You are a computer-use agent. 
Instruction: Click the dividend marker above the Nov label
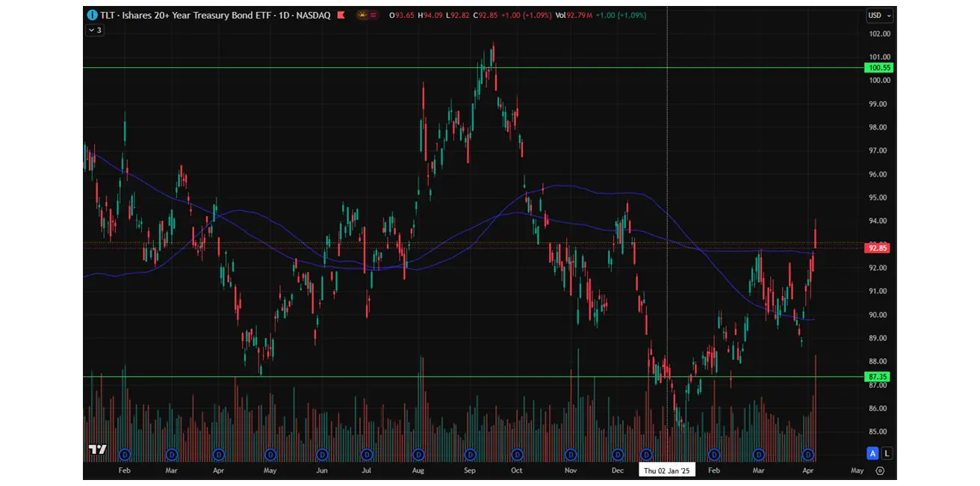point(571,454)
